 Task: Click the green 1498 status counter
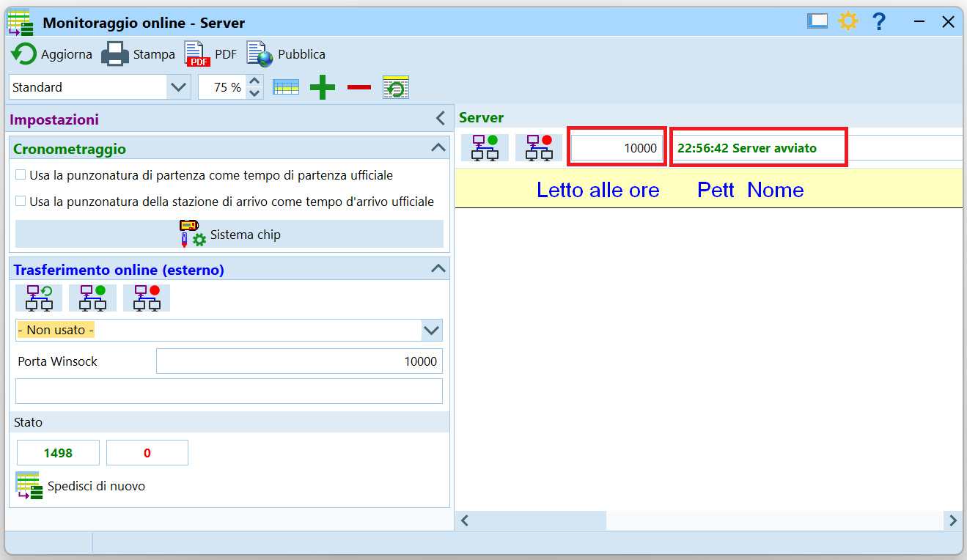pos(58,453)
